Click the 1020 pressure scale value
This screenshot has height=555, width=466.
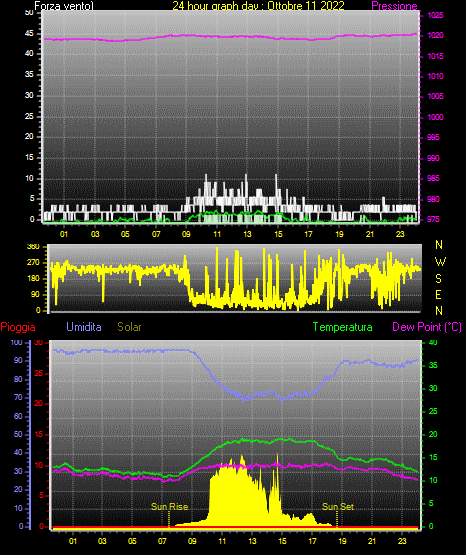pos(435,35)
